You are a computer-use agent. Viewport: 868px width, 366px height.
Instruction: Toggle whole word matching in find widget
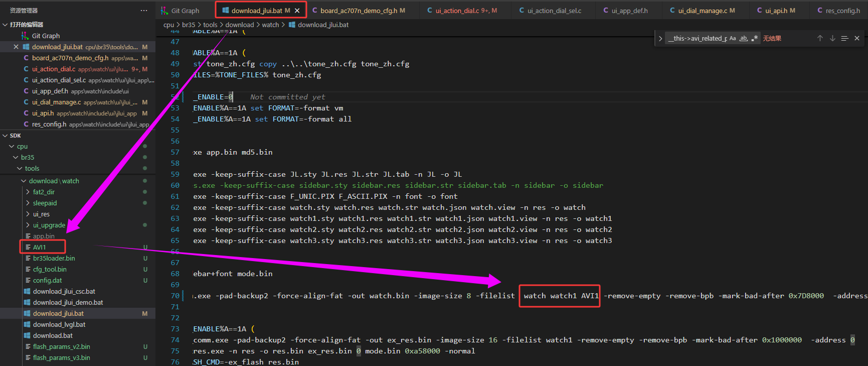pos(744,38)
